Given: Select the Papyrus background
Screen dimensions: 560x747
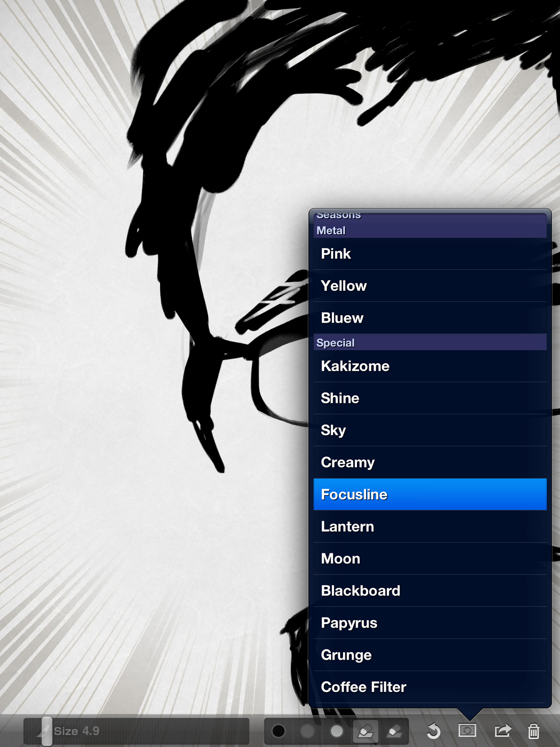Looking at the screenshot, I should 430,623.
